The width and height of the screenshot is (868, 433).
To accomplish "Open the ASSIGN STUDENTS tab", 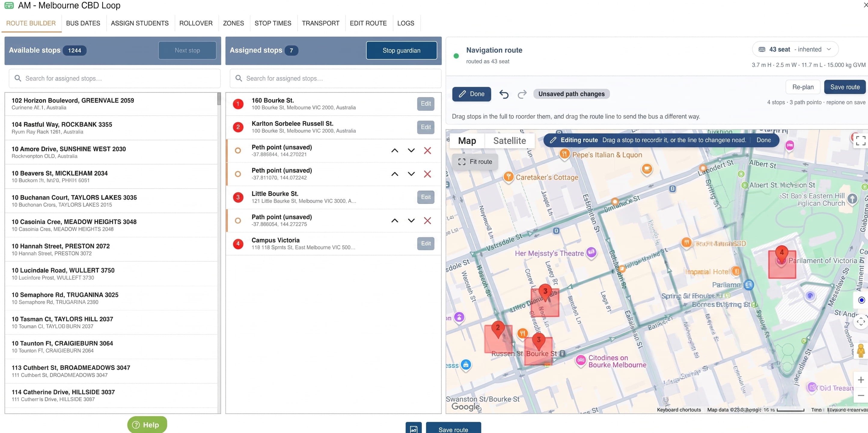I will pos(139,23).
